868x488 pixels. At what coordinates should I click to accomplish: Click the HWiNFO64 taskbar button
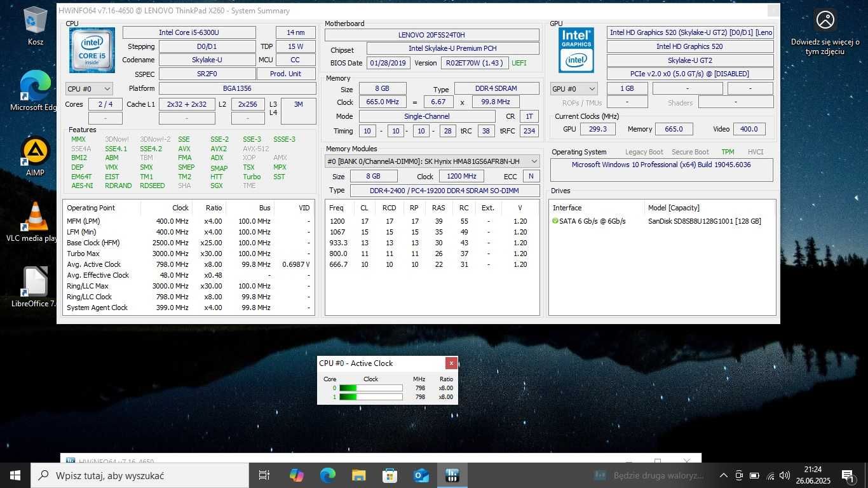coord(452,475)
